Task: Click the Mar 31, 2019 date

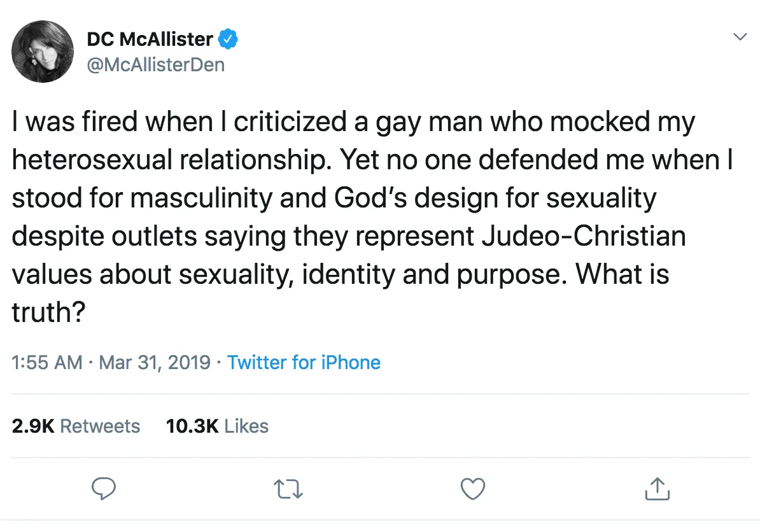Action: 155,363
